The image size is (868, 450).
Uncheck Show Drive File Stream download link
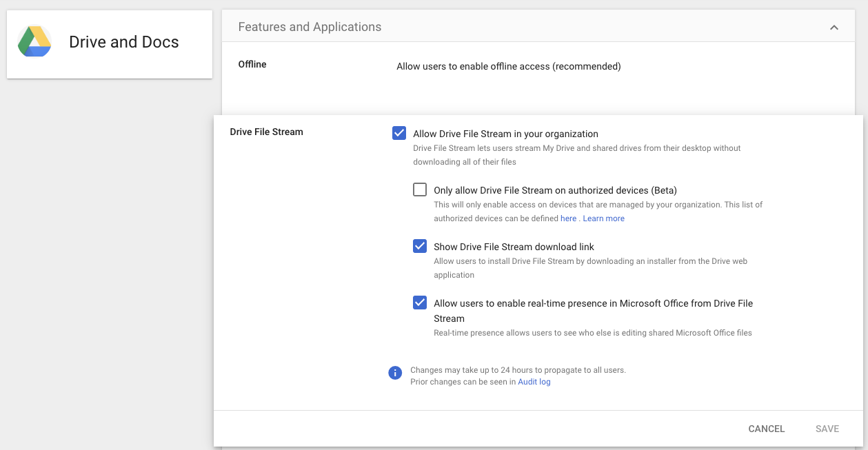(420, 246)
